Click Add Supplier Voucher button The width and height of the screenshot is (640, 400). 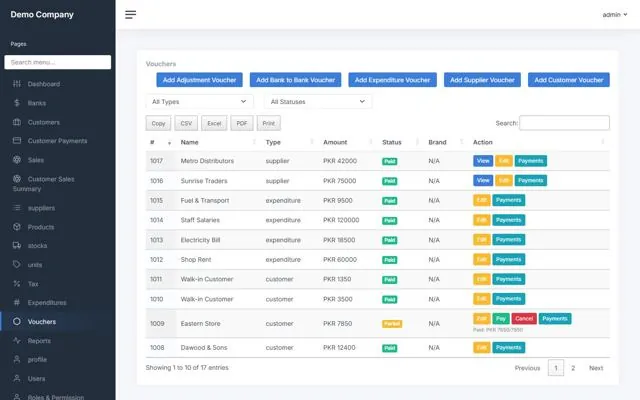pyautogui.click(x=482, y=80)
